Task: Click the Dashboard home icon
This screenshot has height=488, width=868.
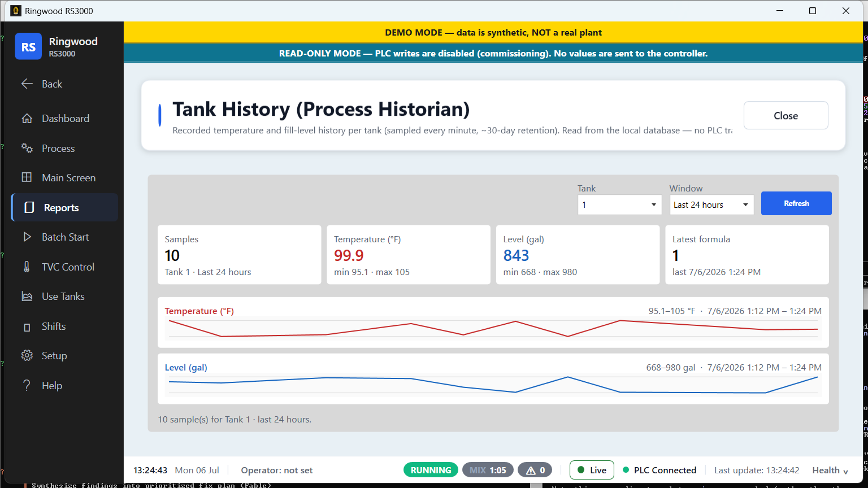Action: tap(27, 119)
